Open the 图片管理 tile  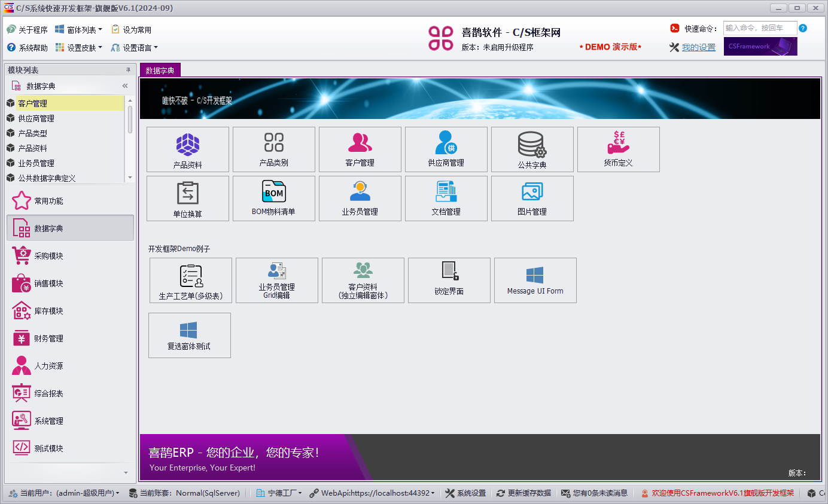[532, 198]
